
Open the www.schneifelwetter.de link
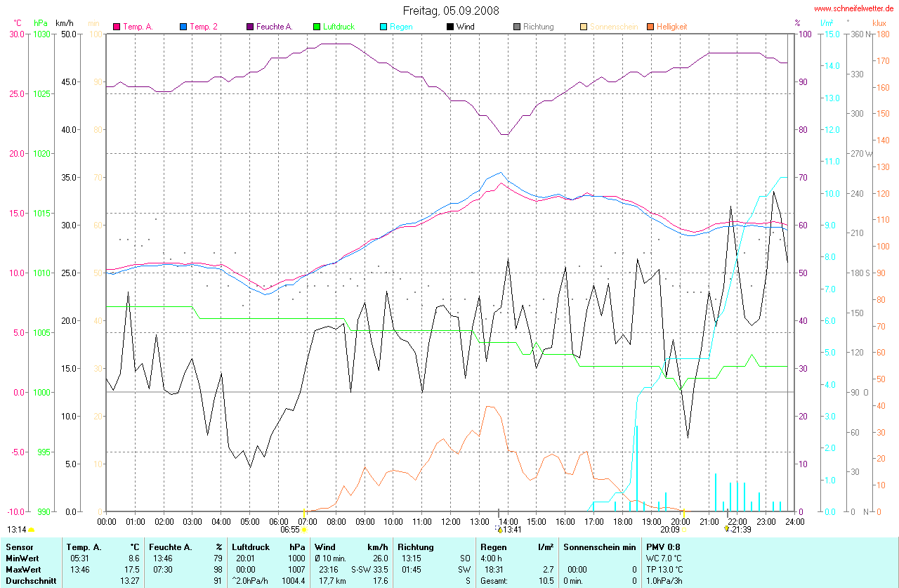point(854,8)
